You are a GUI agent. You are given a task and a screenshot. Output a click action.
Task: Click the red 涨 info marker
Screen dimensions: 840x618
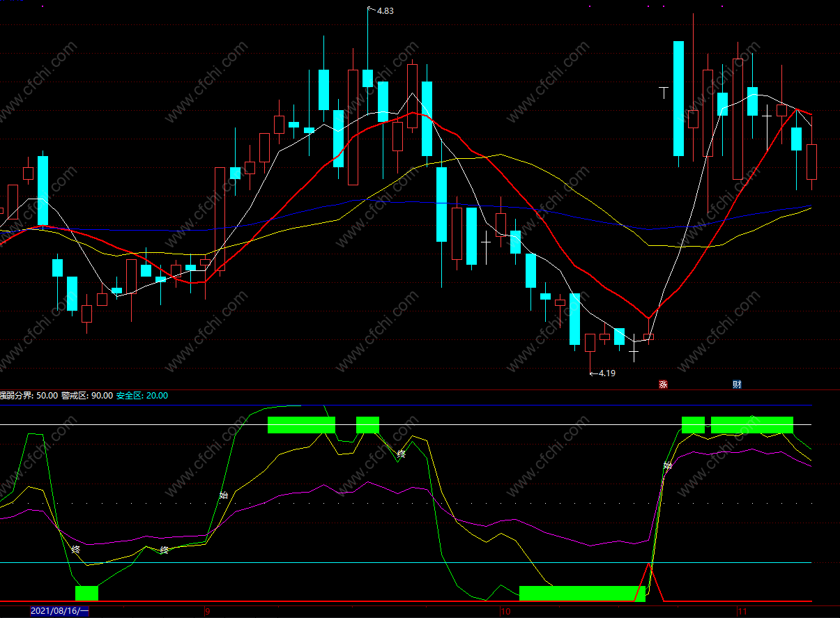[663, 384]
